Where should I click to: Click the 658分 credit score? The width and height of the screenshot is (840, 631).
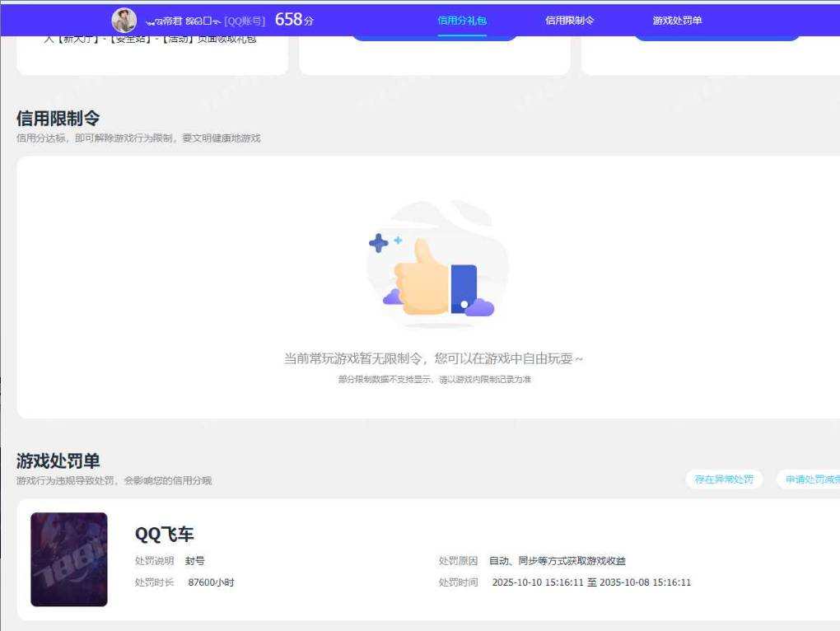[294, 20]
